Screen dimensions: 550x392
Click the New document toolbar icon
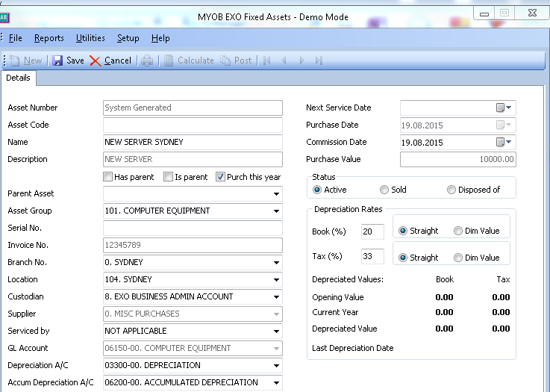coord(15,60)
